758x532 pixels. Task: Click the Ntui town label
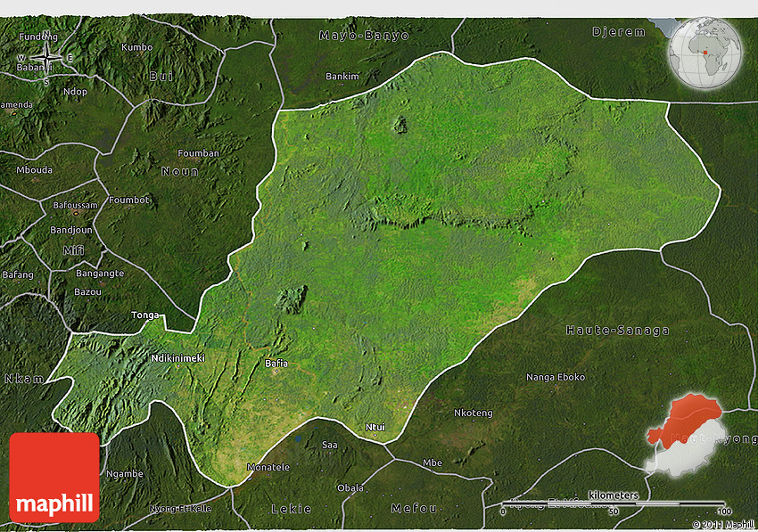pos(375,427)
